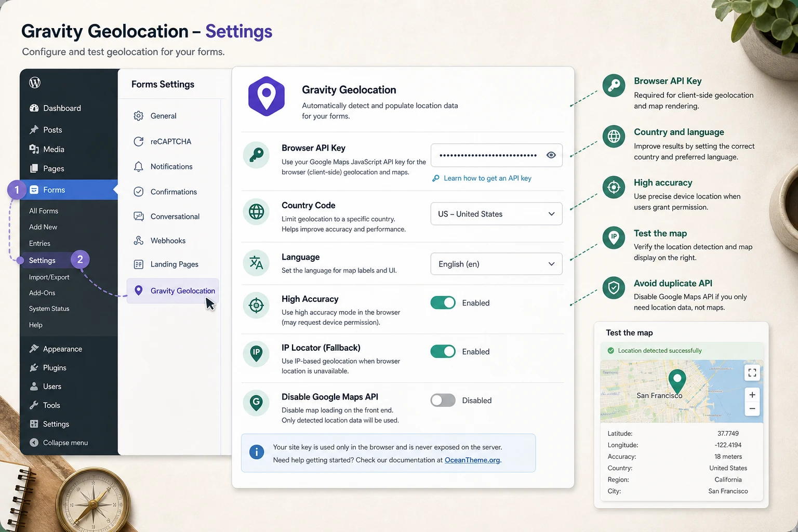
Task: Click the purple Gravity Geolocation hexagon logo
Action: (267, 96)
